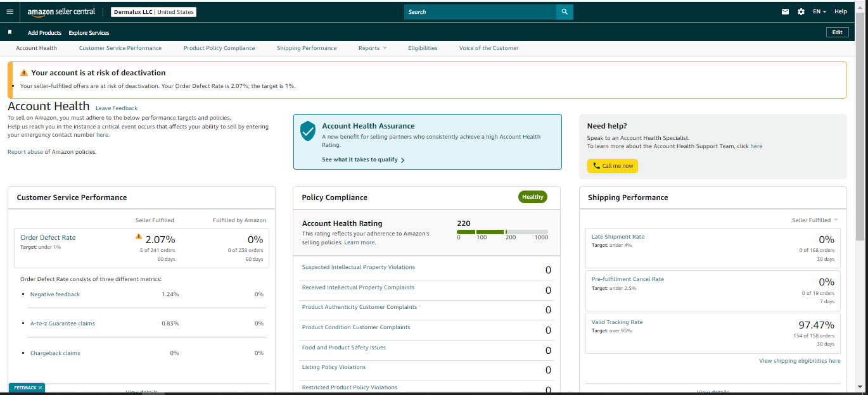The image size is (868, 395).
Task: Expand See what it takes to qualify
Action: point(363,160)
